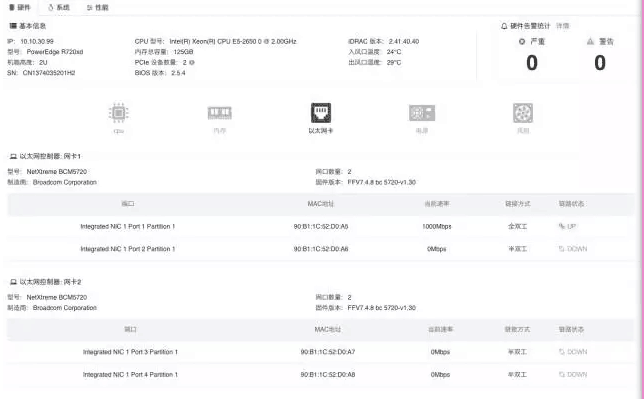Click BIOS version value 2.5.4
Screen dimensions: 644x399
(x=178, y=73)
